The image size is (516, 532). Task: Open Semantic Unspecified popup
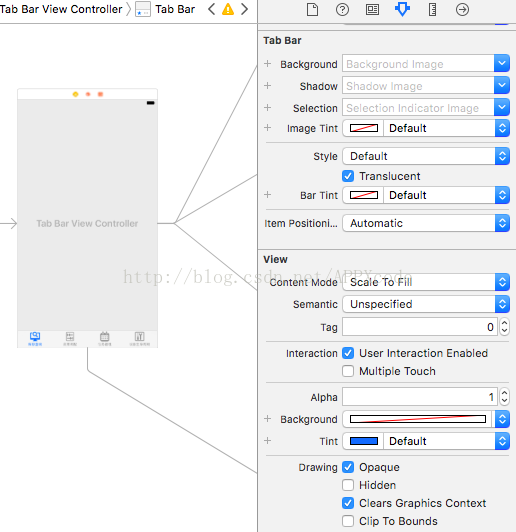point(426,304)
